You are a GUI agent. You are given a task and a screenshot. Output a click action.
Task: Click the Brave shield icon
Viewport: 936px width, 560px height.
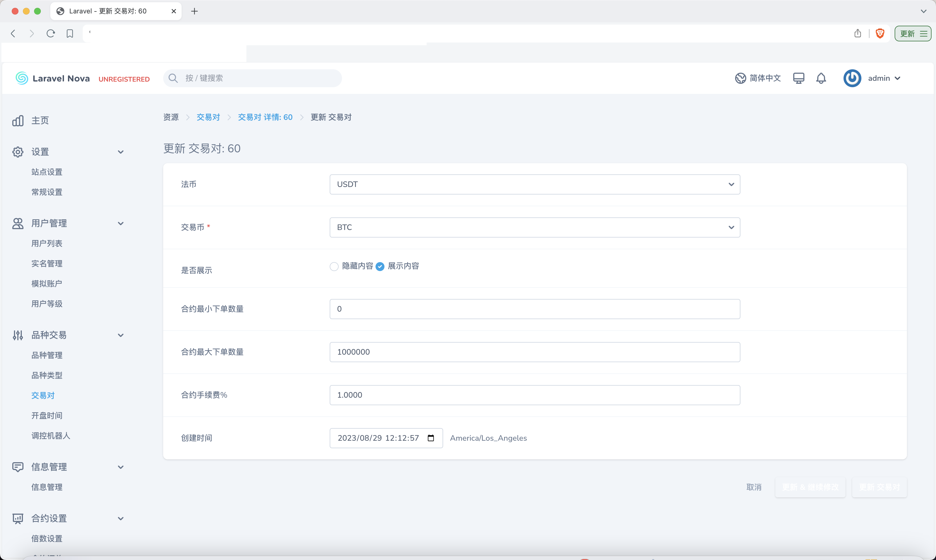[880, 34]
